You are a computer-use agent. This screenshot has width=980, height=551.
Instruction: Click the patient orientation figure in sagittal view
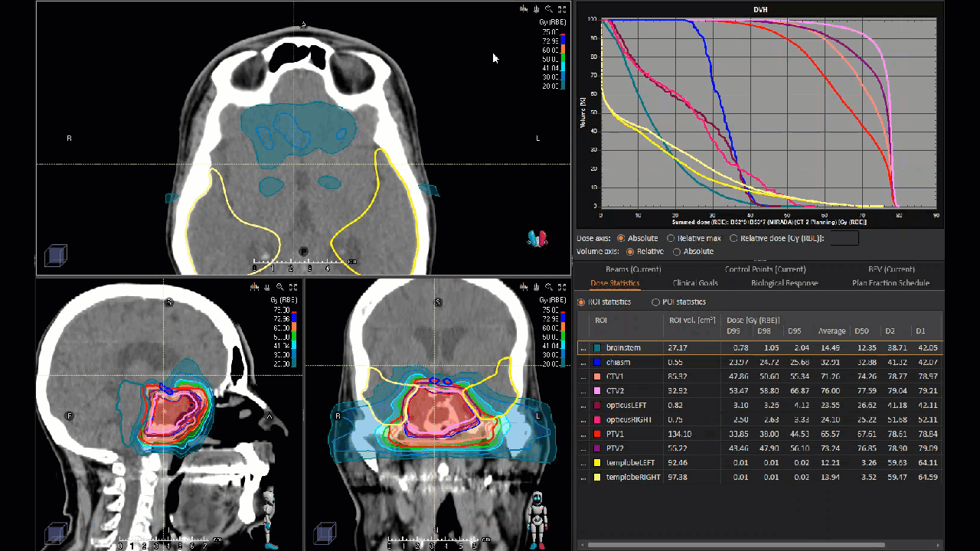(269, 520)
